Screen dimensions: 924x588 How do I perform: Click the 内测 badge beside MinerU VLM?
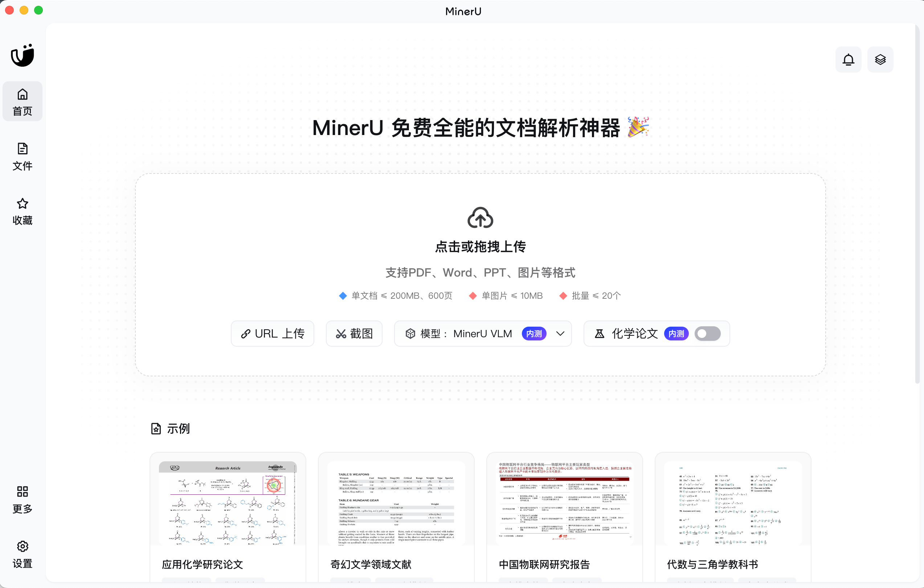click(x=534, y=334)
